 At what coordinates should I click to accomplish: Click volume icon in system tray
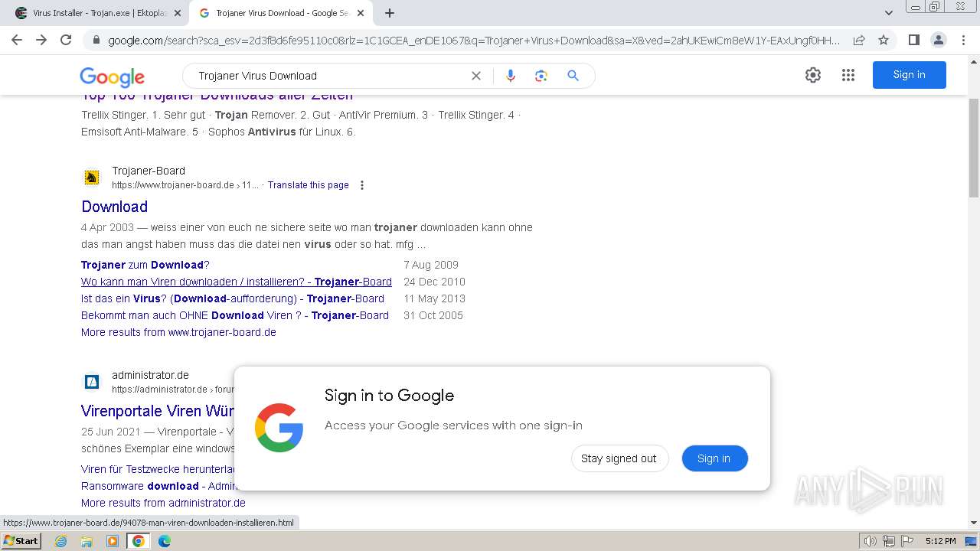pyautogui.click(x=871, y=541)
